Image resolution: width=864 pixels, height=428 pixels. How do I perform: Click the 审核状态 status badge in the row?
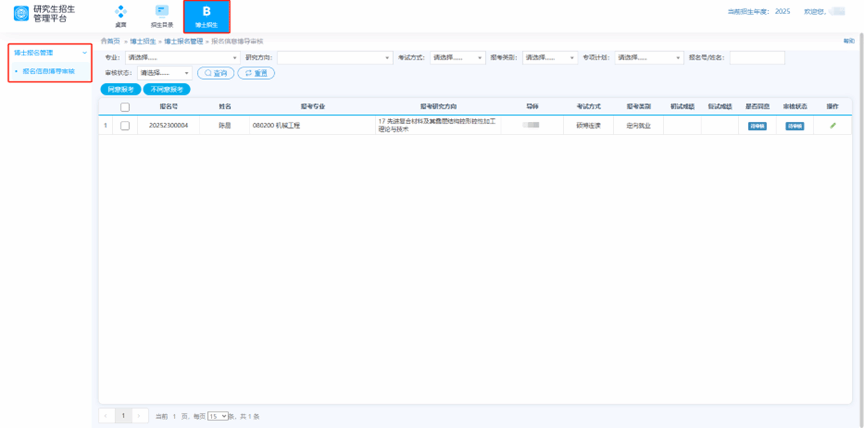click(x=794, y=126)
